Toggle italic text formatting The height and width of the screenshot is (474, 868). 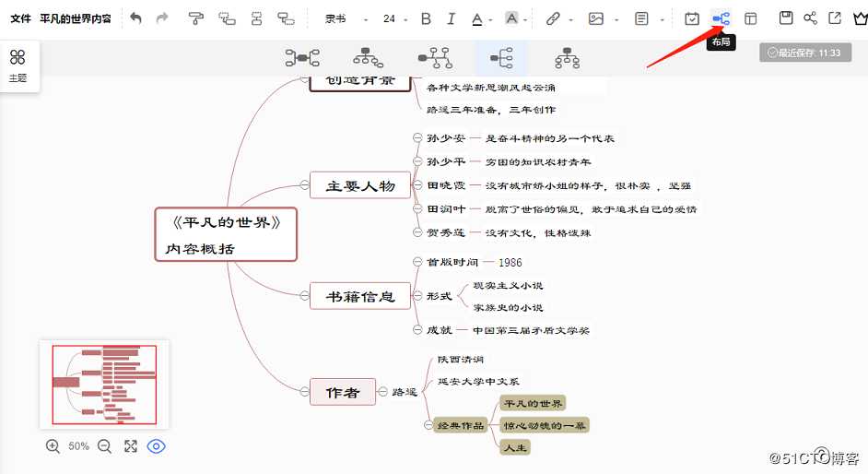pyautogui.click(x=452, y=18)
